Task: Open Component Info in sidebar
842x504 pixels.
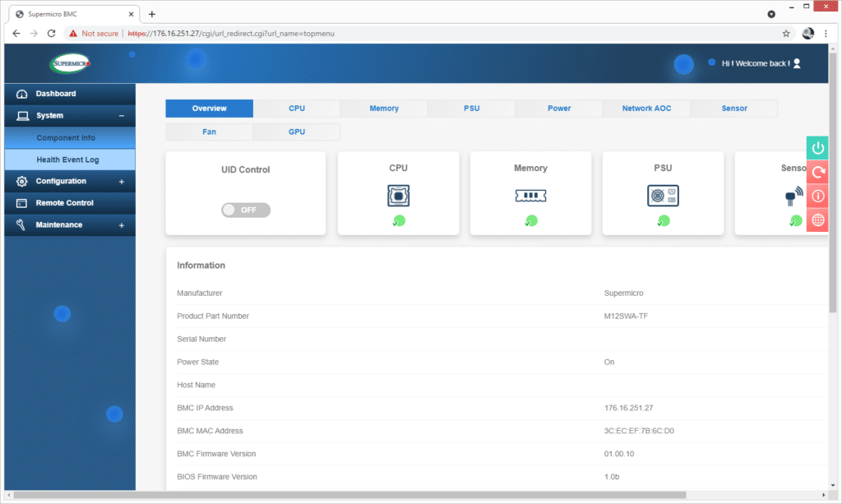Action: pos(70,138)
